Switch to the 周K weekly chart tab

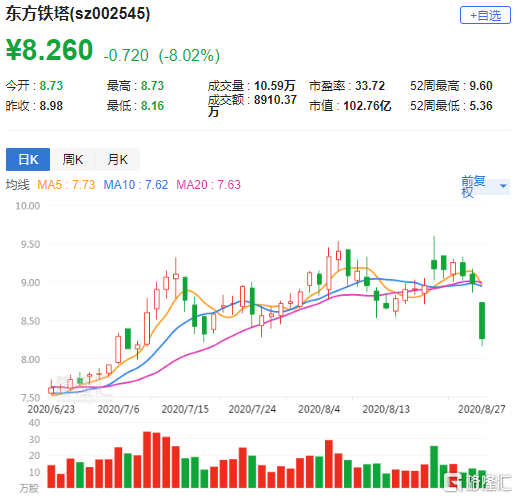[73, 159]
